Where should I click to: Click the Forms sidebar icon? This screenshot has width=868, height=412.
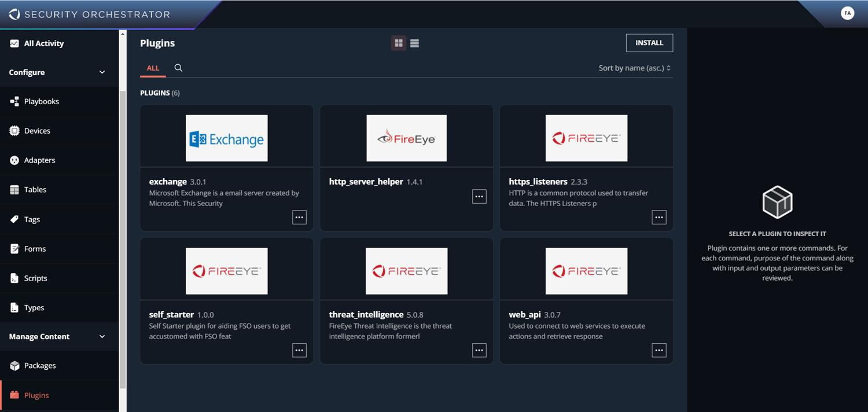[x=14, y=249]
